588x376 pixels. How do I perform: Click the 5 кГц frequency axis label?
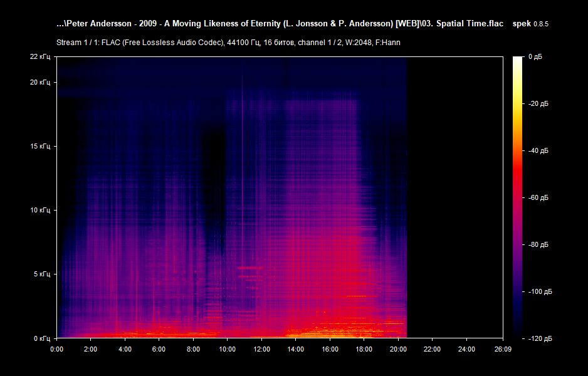[41, 273]
